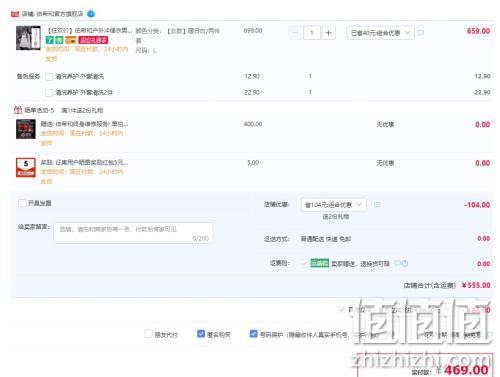Viewport: 500px width, 377px height.
Task: Click the jacket color and size L details
Action: [178, 40]
